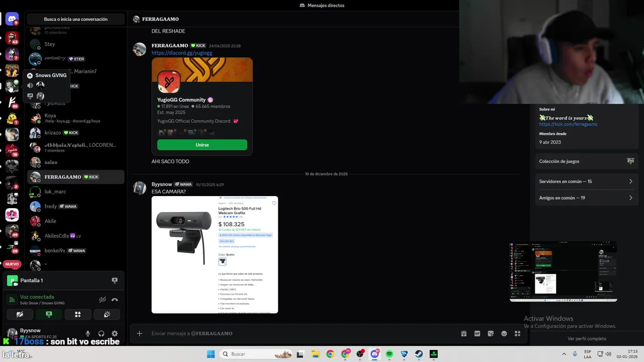Turn on camera in voice panel
The image size is (644, 362).
coord(20,314)
